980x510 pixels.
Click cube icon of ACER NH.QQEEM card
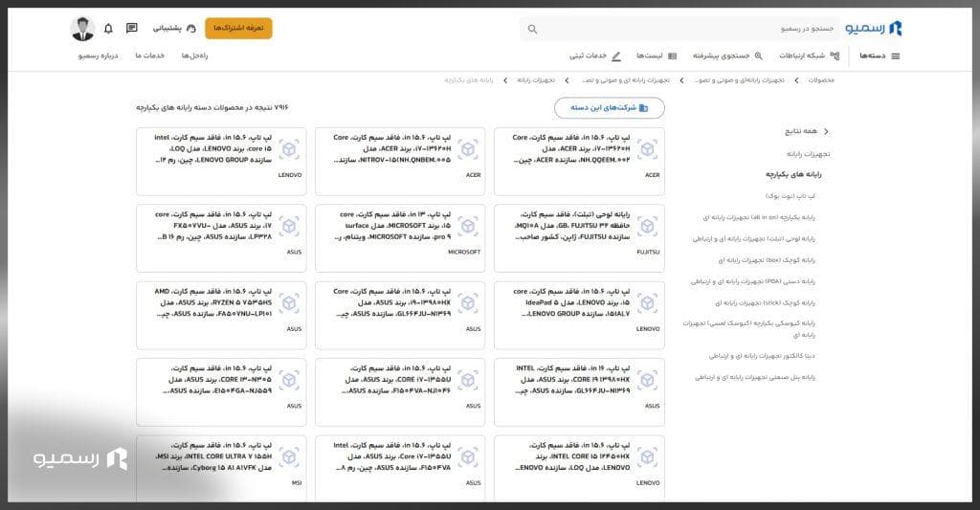click(648, 149)
